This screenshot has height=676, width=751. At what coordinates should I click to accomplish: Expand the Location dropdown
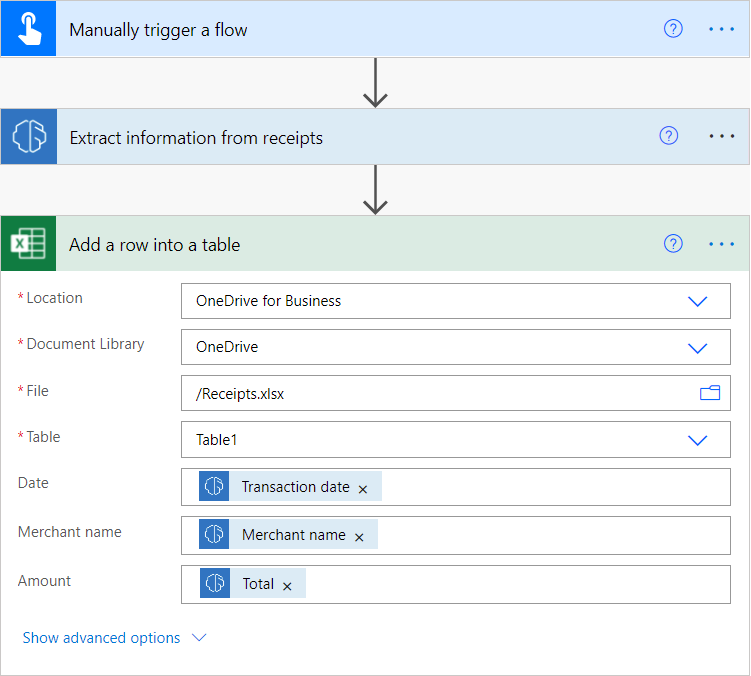pos(697,301)
